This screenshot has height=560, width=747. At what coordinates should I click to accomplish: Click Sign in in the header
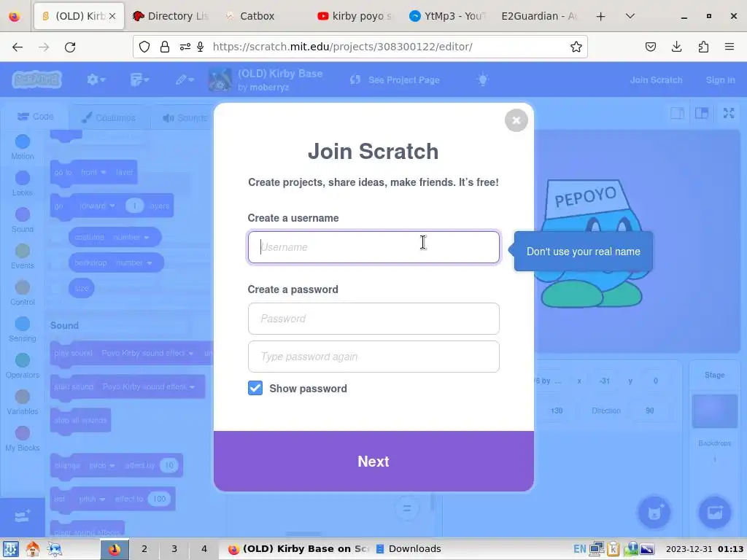click(x=720, y=80)
